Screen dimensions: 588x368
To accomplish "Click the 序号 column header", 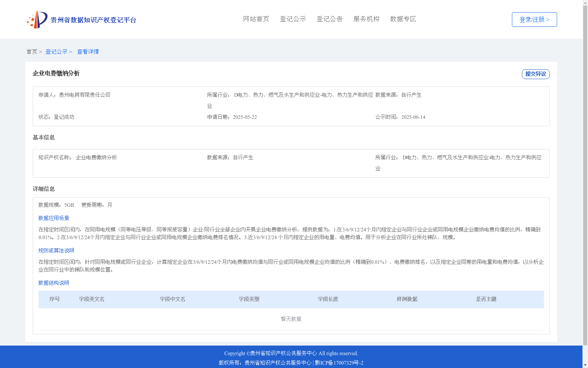I will pyautogui.click(x=54, y=299).
